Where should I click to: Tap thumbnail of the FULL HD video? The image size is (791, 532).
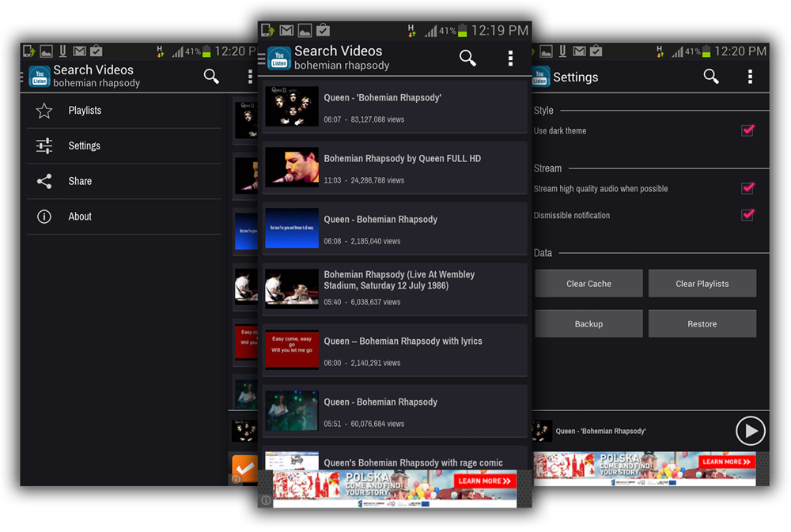292,168
